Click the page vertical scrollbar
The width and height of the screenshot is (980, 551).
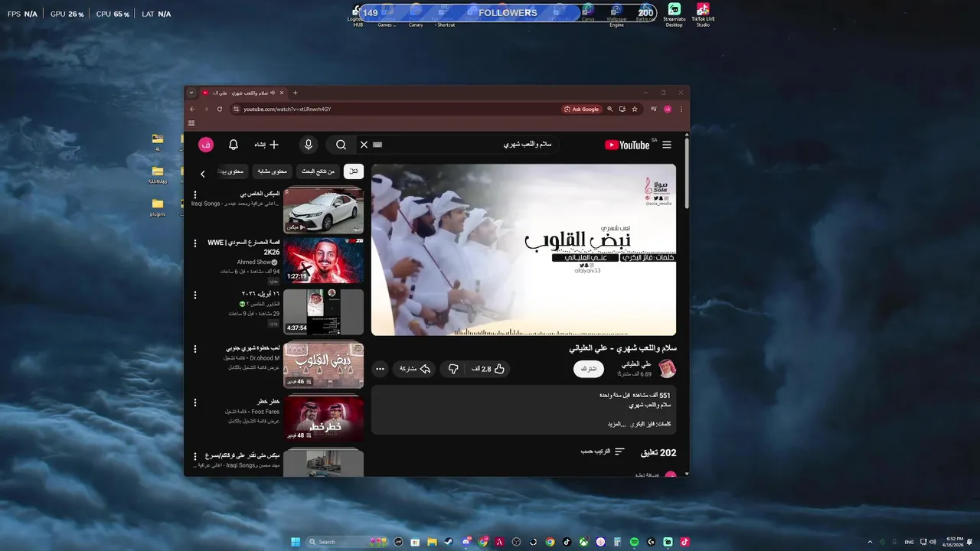point(687,172)
